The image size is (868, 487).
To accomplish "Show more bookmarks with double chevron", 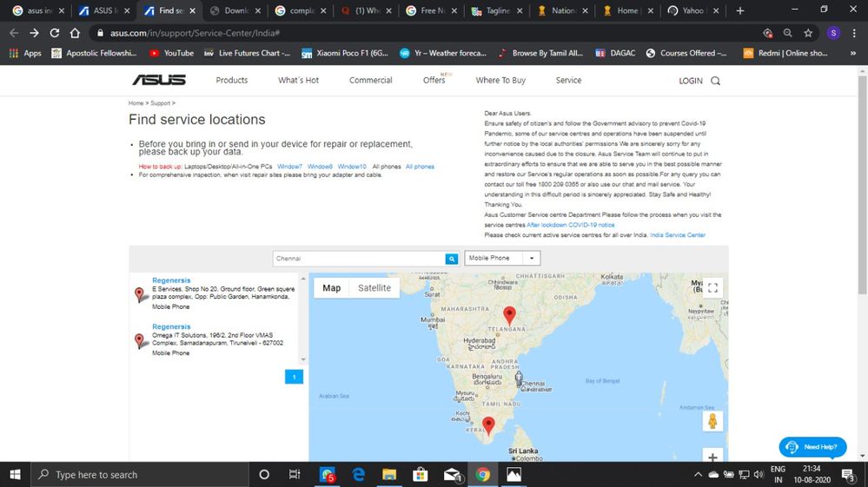I will [x=853, y=53].
